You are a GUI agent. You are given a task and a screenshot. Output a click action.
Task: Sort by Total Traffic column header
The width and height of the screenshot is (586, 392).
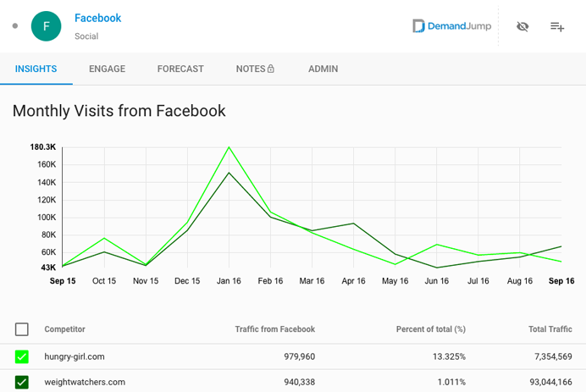(550, 329)
